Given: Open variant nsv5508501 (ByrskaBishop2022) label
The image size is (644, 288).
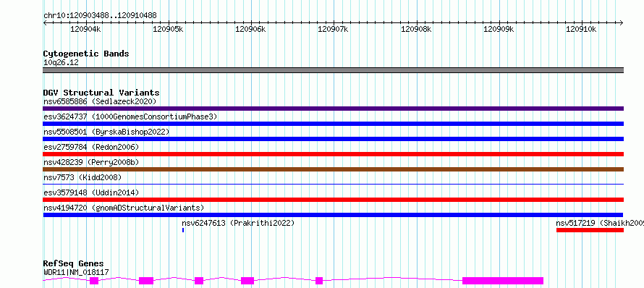Looking at the screenshot, I should pyautogui.click(x=106, y=132).
